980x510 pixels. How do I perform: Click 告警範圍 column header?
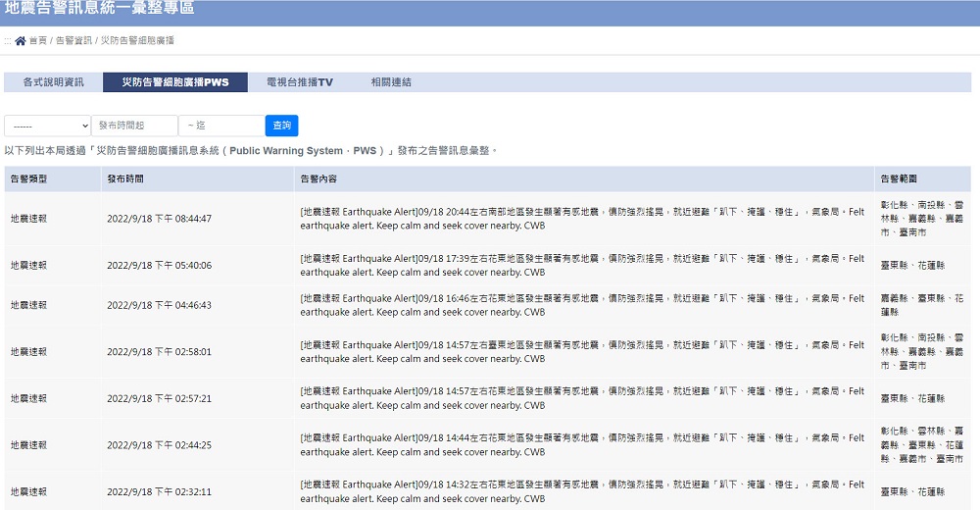click(x=898, y=178)
